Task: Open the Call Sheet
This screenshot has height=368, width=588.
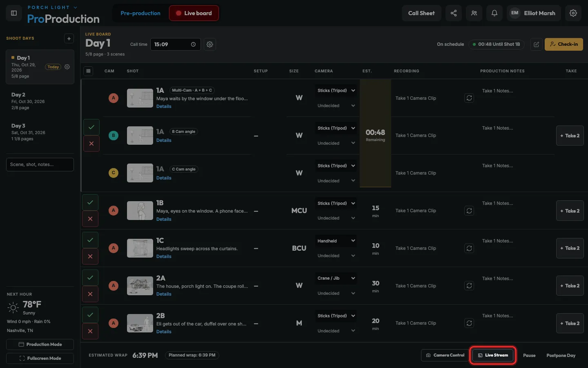Action: [x=421, y=13]
